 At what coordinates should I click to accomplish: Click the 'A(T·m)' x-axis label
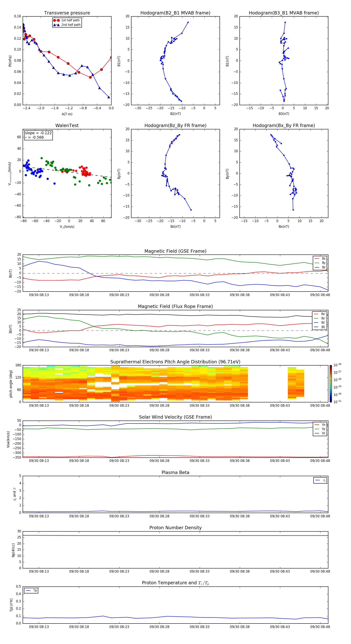click(x=67, y=114)
